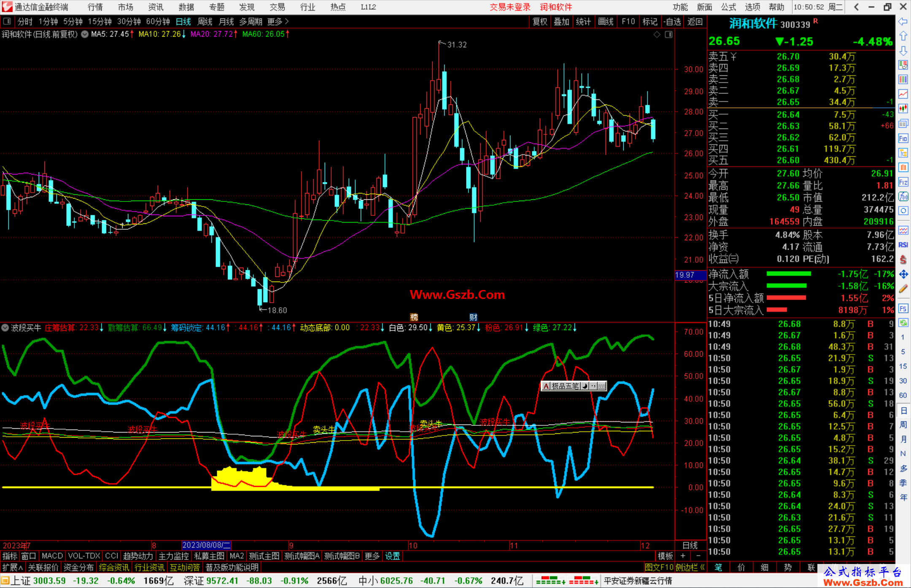Open the 模板 template menu

point(666,556)
